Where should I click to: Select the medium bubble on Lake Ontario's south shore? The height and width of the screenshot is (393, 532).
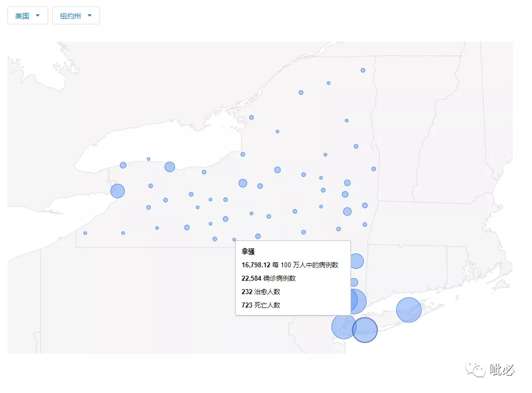pyautogui.click(x=170, y=167)
